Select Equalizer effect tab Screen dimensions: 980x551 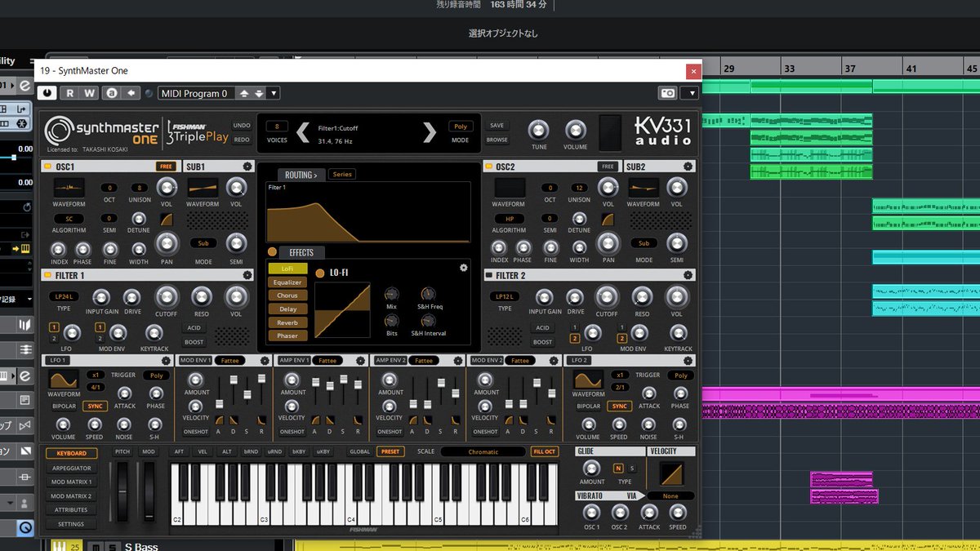click(x=287, y=282)
